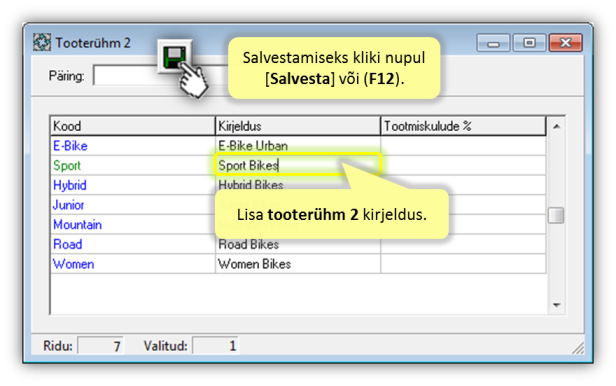Select the Mountain code cell
This screenshot has width=616, height=386.
(133, 224)
